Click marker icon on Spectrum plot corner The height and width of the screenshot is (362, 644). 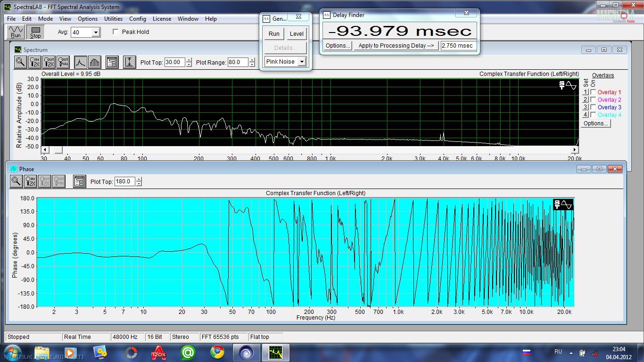pyautogui.click(x=568, y=85)
